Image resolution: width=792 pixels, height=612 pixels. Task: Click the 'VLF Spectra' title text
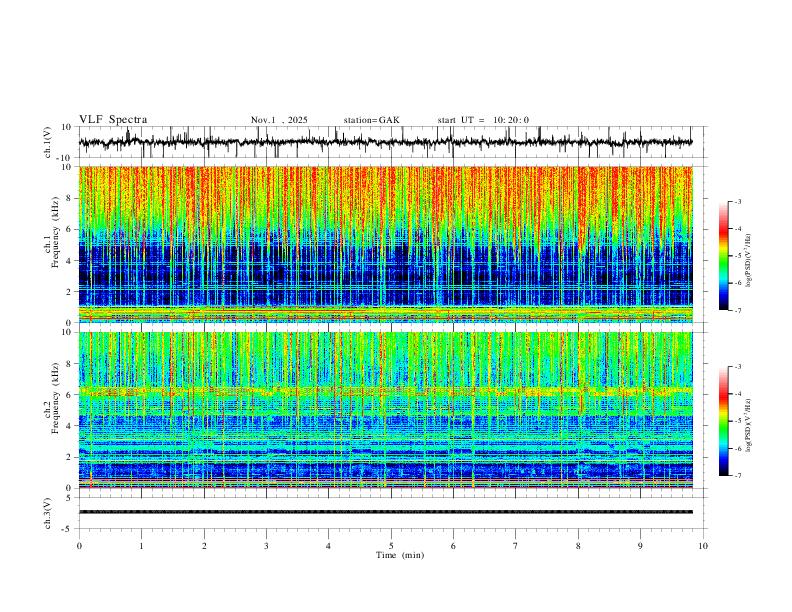(113, 120)
